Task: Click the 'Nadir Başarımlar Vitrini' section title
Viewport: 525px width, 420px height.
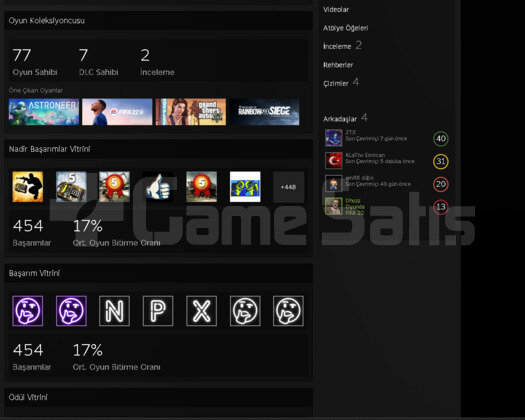Action: point(49,149)
